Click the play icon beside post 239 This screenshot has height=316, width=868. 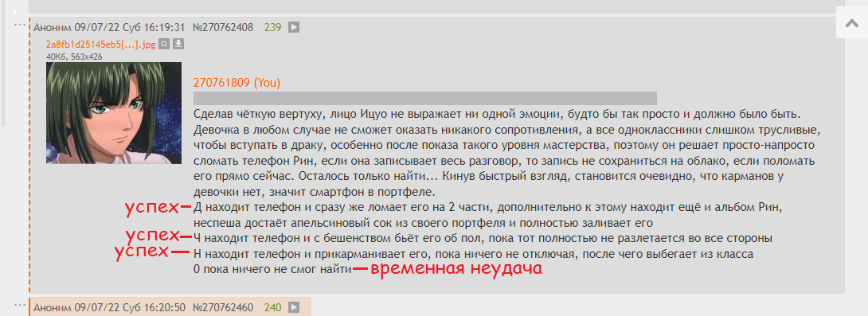click(x=294, y=27)
